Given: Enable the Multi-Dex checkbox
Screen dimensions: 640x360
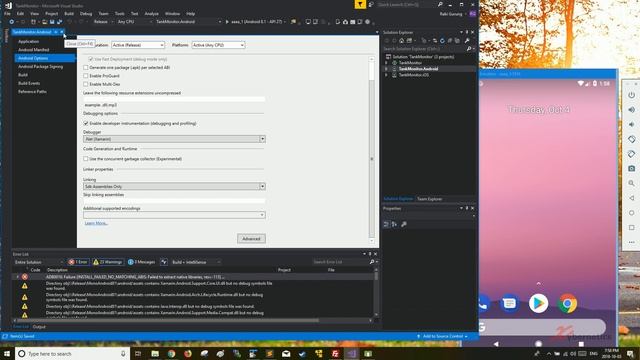Looking at the screenshot, I should point(86,84).
